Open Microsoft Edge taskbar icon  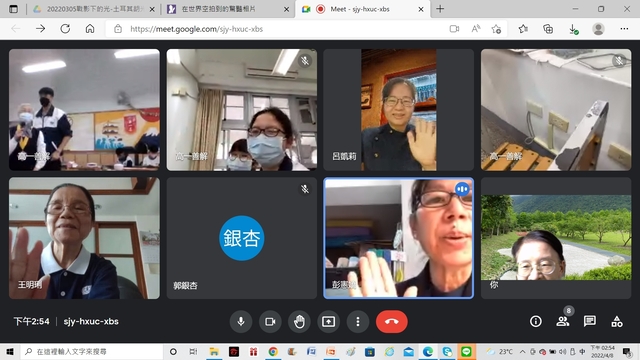click(428, 351)
